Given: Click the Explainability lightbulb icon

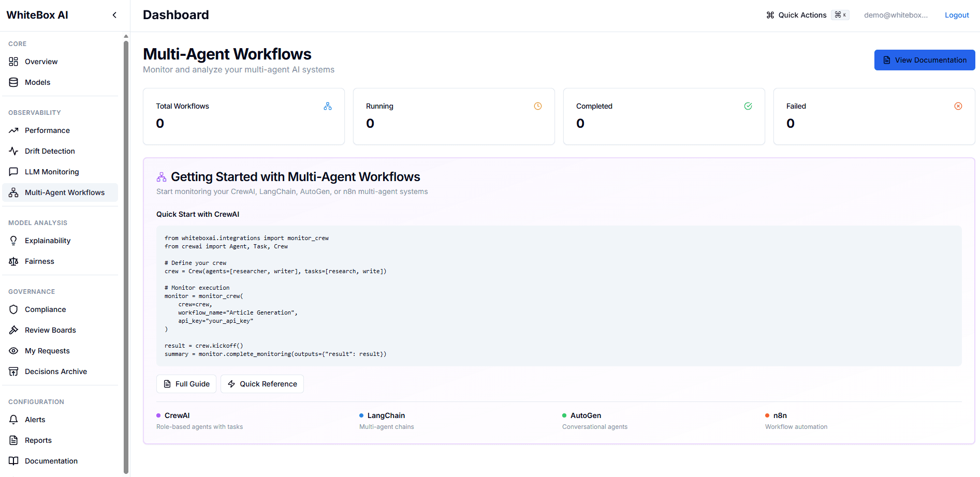Looking at the screenshot, I should point(13,241).
